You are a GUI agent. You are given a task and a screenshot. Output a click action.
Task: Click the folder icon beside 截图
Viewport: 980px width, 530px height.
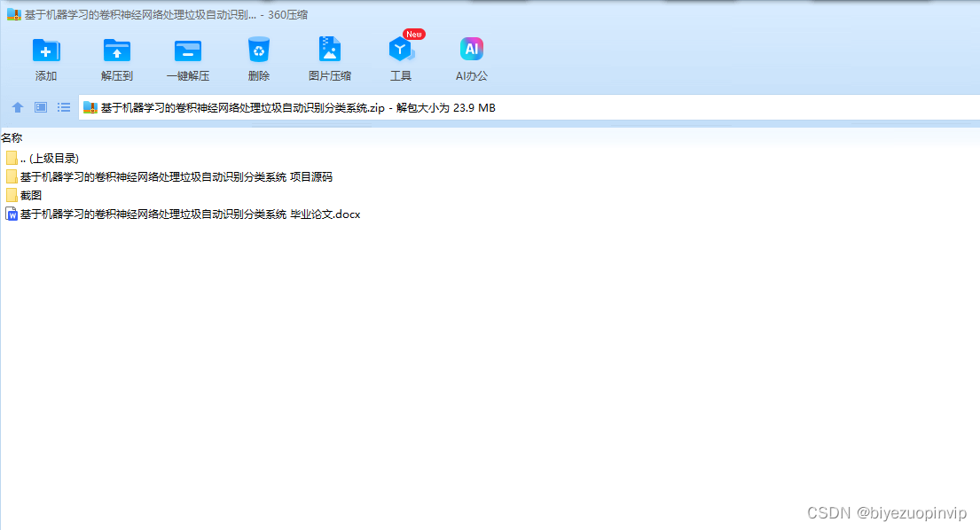tap(12, 195)
